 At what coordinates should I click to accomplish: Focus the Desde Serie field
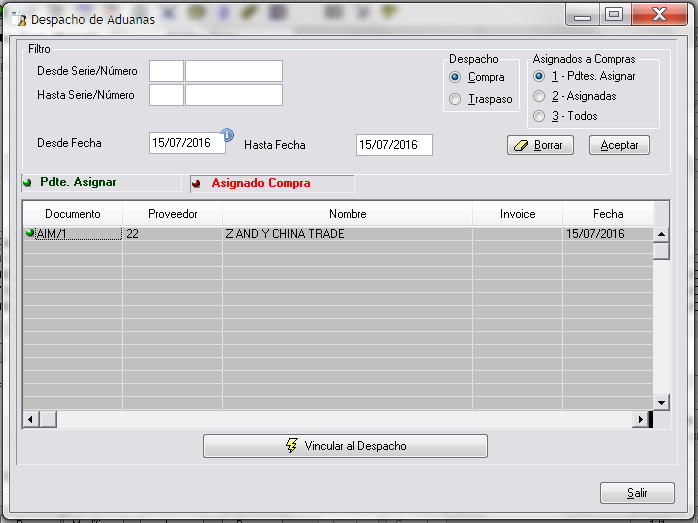click(x=166, y=71)
